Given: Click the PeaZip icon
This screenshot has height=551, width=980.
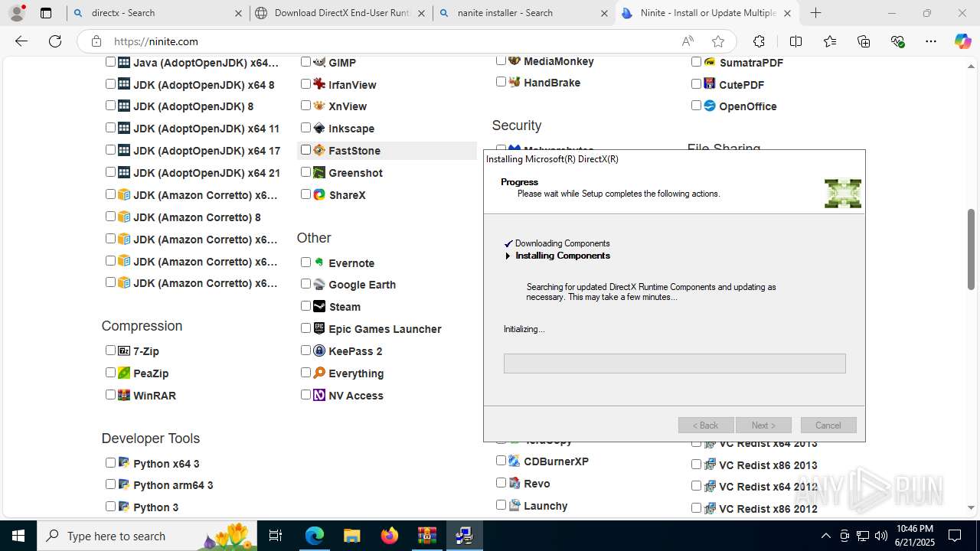Looking at the screenshot, I should (x=124, y=373).
